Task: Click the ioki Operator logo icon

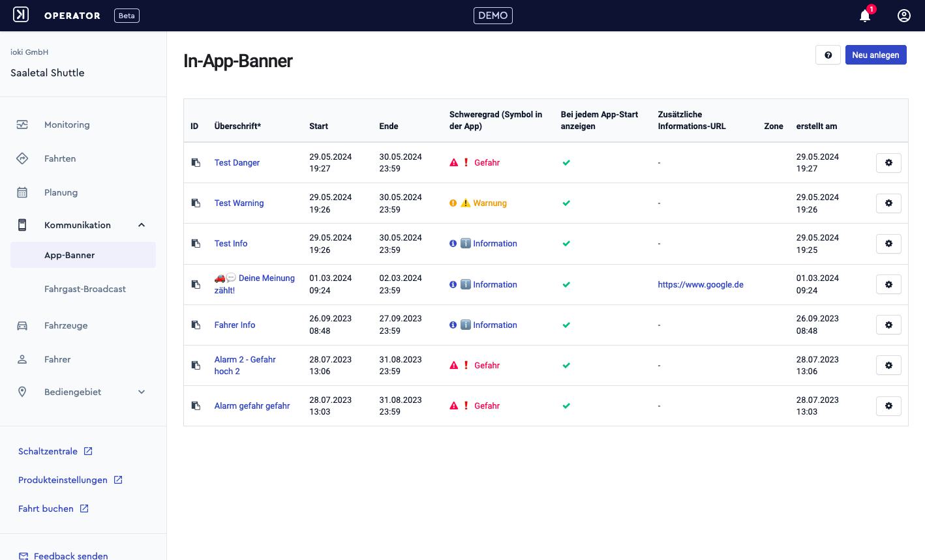Action: tap(21, 14)
